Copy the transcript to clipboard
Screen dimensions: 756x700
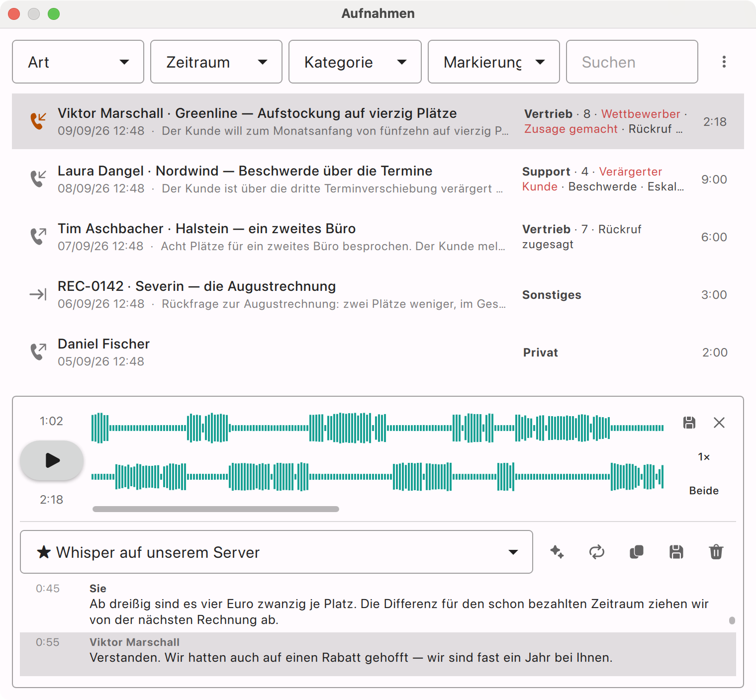[x=637, y=552]
